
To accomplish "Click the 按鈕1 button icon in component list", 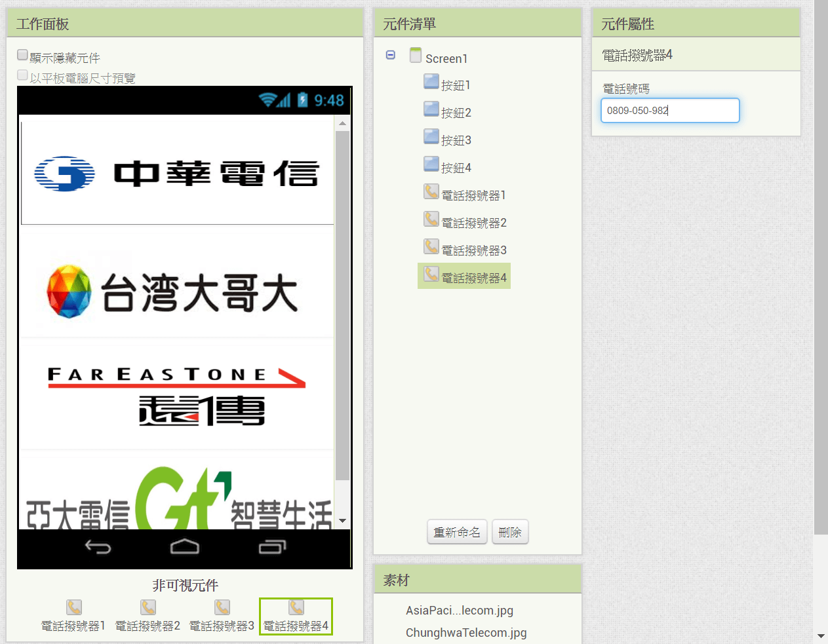I will [x=431, y=81].
